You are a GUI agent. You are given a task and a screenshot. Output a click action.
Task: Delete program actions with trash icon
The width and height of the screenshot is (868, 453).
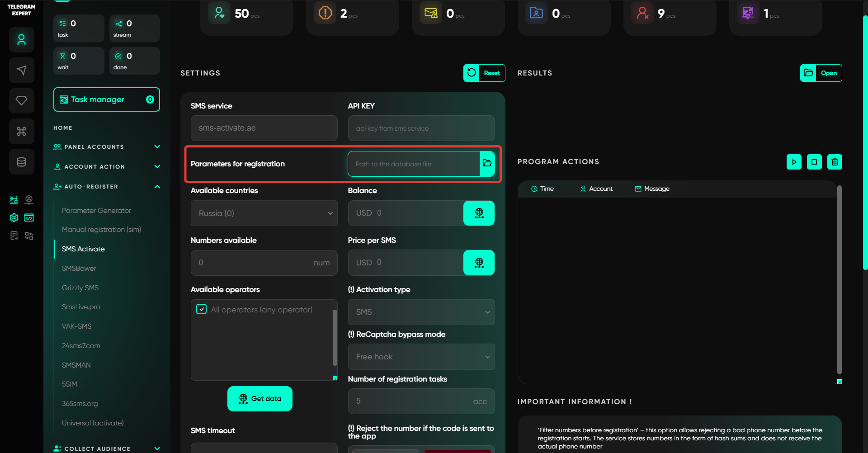[x=835, y=162]
